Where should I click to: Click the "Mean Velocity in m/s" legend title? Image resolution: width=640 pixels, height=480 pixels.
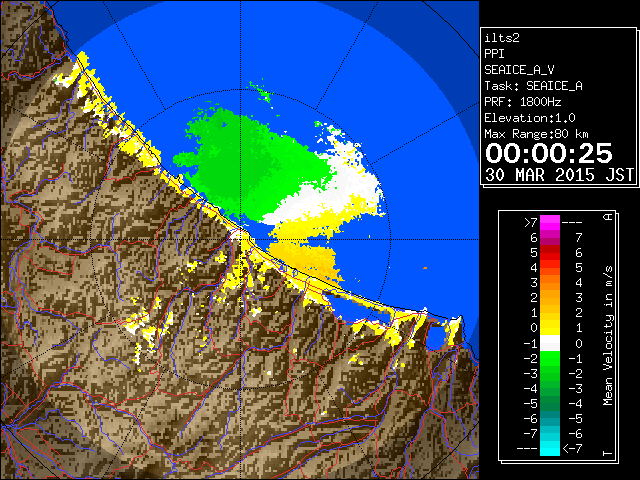(x=608, y=336)
